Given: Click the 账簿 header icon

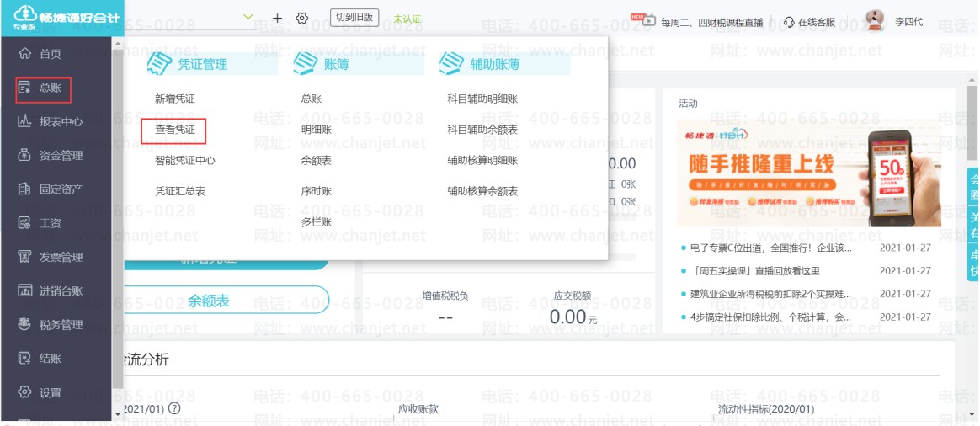Looking at the screenshot, I should tap(306, 63).
